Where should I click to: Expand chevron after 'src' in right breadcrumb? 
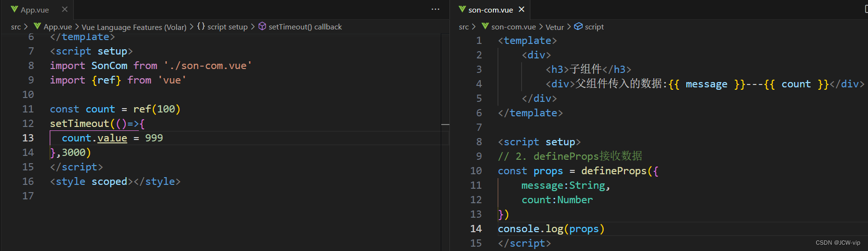(x=474, y=27)
